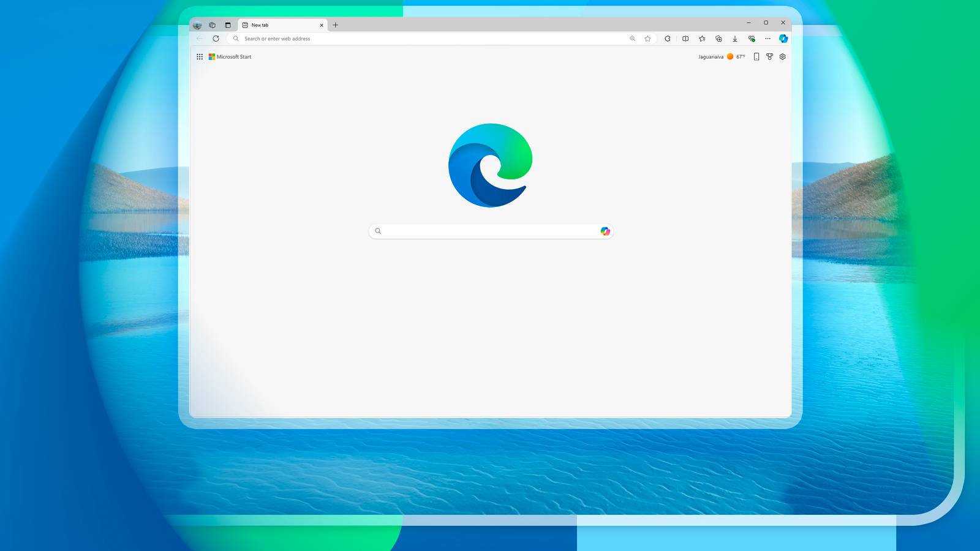Open the Downloads panel
Viewport: 980px width, 551px height.
tap(735, 39)
